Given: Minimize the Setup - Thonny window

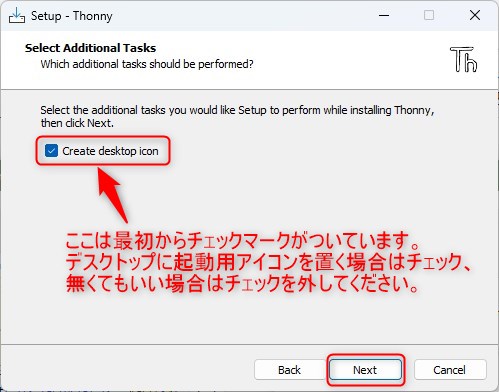Looking at the screenshot, I should coord(384,15).
